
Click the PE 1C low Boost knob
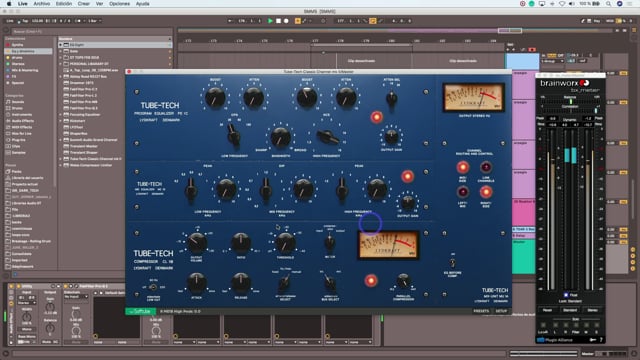click(x=215, y=98)
